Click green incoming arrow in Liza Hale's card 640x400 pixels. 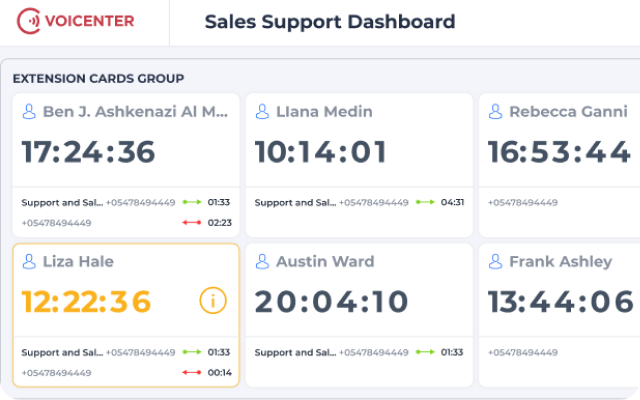coord(192,352)
